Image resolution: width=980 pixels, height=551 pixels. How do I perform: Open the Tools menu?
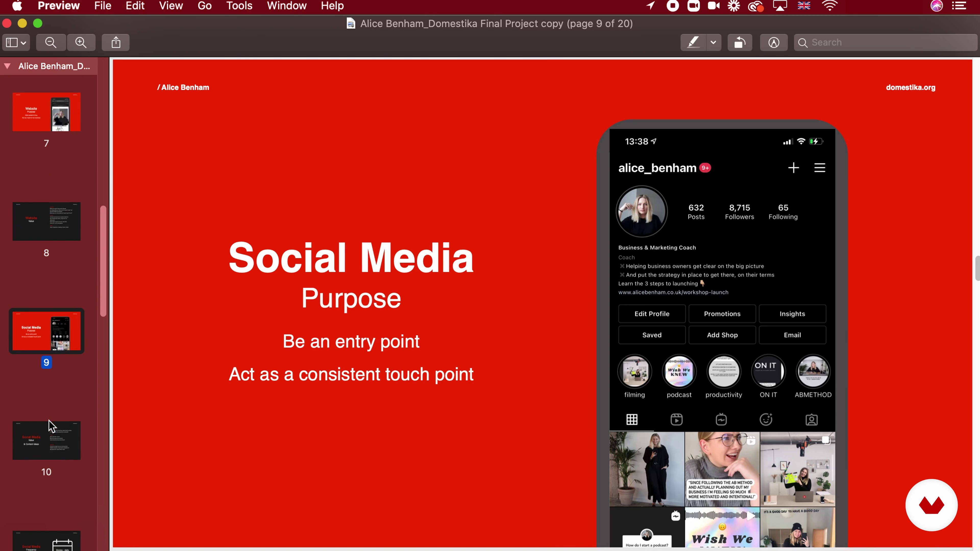click(x=239, y=6)
